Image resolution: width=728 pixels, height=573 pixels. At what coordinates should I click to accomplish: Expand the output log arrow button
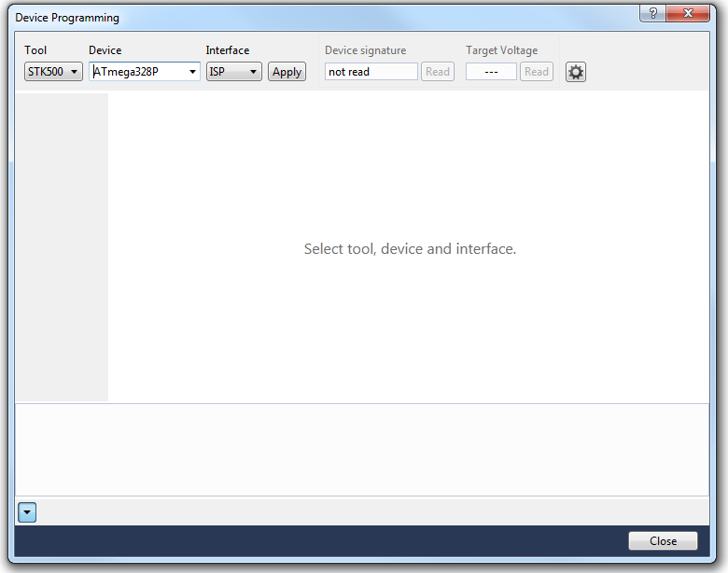[x=26, y=511]
